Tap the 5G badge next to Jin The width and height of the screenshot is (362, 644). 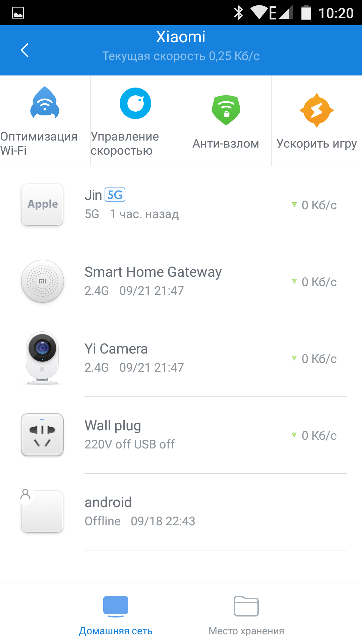[x=115, y=195]
